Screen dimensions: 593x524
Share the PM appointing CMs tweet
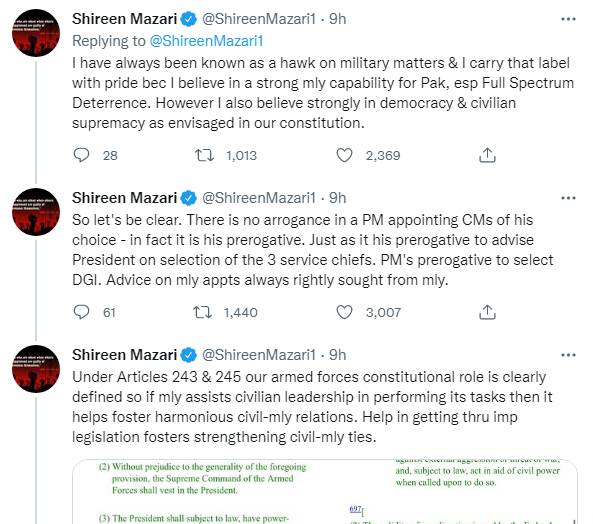click(x=487, y=312)
